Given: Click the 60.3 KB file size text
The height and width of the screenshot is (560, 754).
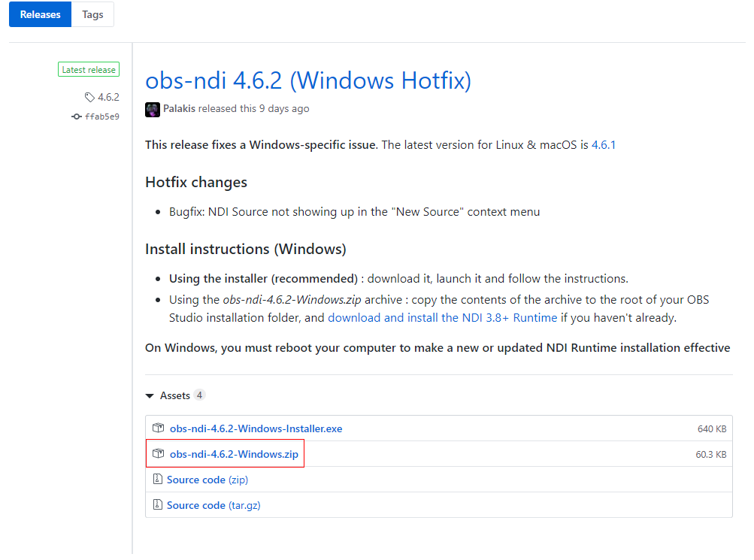Looking at the screenshot, I should [710, 454].
